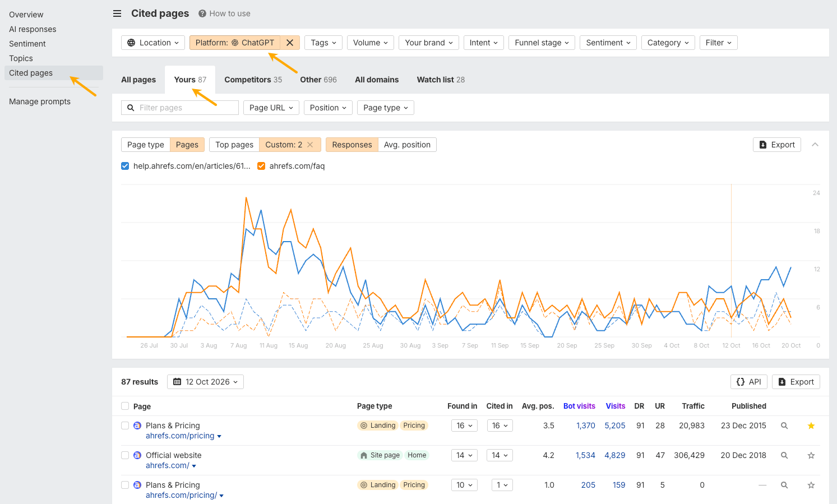The image size is (837, 504).
Task: Uncheck the ahrefs.com/faq series checkbox
Action: [x=261, y=166]
